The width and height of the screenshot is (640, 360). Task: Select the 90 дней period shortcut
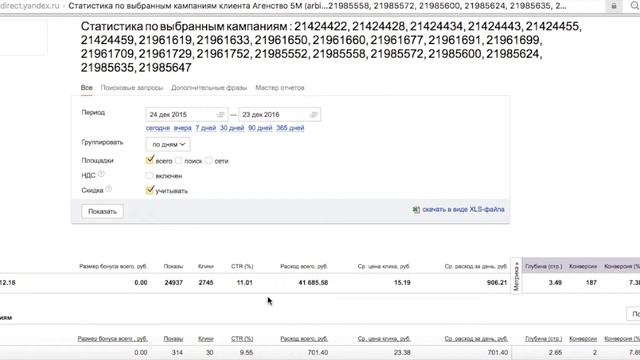coord(260,128)
